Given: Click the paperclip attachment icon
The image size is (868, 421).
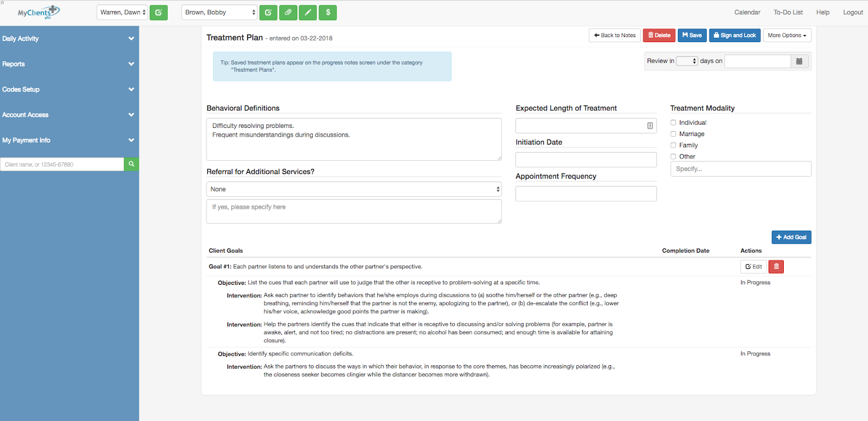Looking at the screenshot, I should click(x=288, y=13).
